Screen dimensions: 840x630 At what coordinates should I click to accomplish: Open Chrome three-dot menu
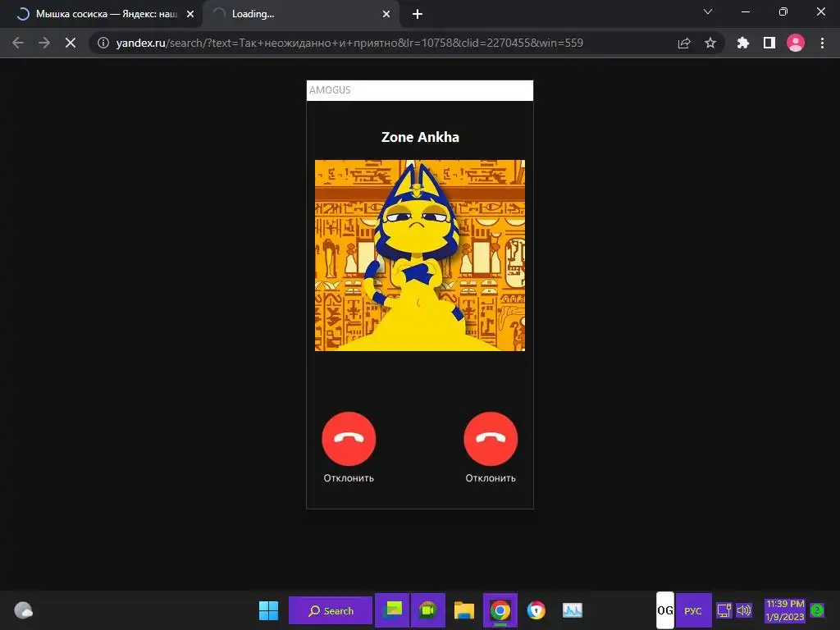pos(822,43)
